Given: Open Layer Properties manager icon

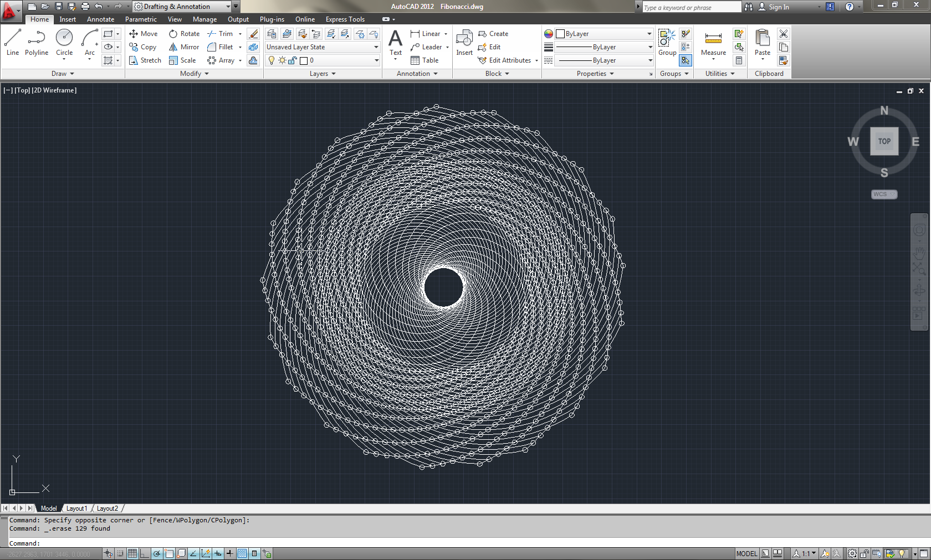Looking at the screenshot, I should 272,34.
